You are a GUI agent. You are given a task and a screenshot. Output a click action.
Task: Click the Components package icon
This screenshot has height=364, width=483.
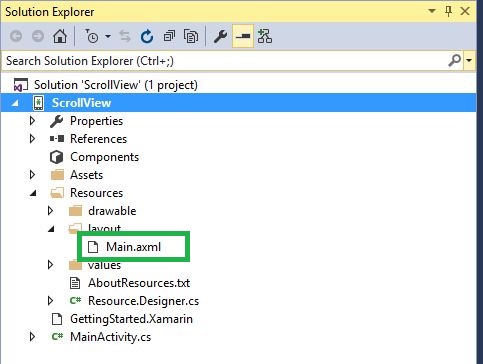click(56, 157)
